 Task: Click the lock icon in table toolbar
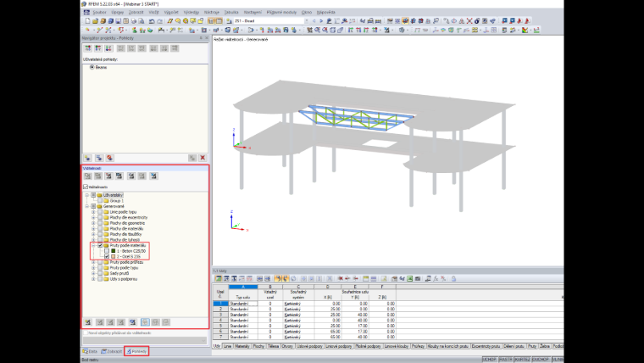(453, 279)
